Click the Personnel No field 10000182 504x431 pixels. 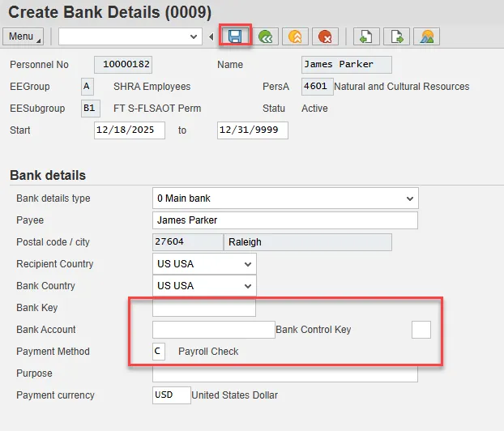pos(123,65)
